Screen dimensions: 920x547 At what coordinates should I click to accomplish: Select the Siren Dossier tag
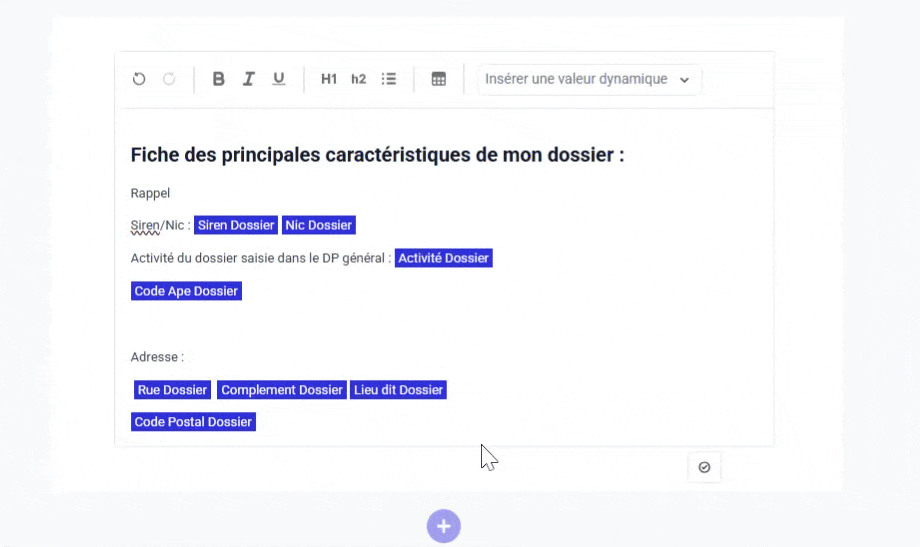pyautogui.click(x=236, y=225)
